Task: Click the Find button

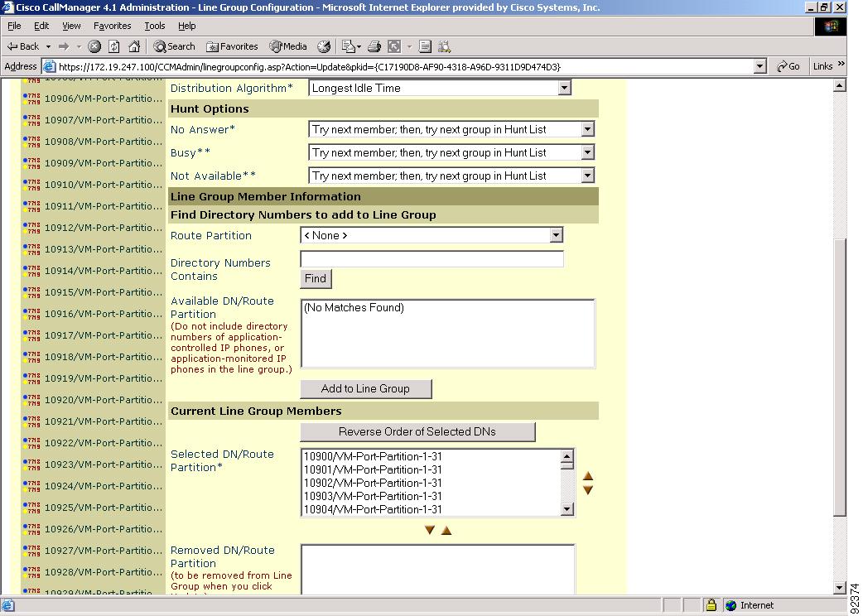Action: coord(316,279)
